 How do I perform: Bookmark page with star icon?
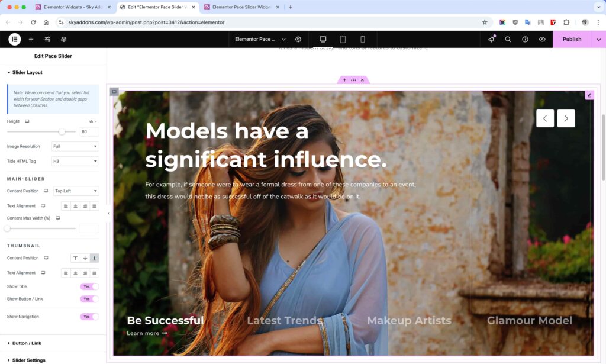pyautogui.click(x=485, y=22)
